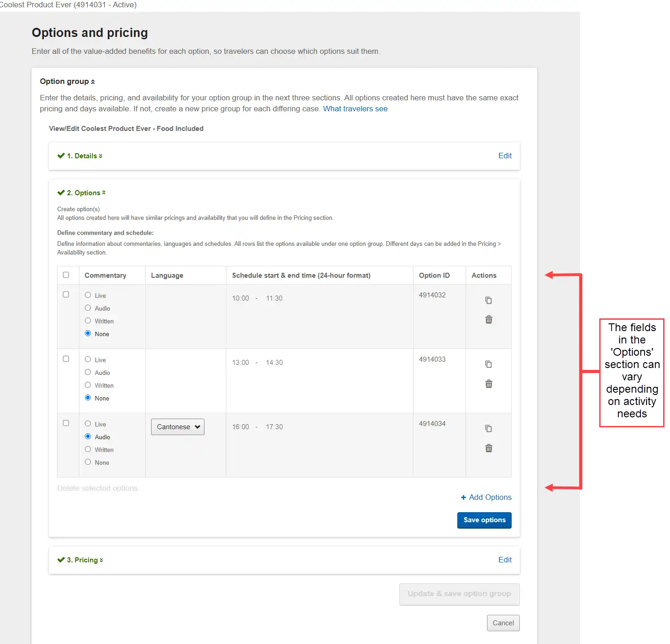This screenshot has width=670, height=644.
Task: Duplicate option 4914033 using its copy icon
Action: [488, 364]
